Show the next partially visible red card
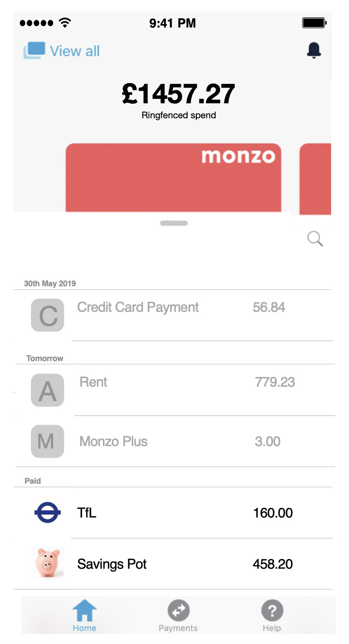 (315, 179)
